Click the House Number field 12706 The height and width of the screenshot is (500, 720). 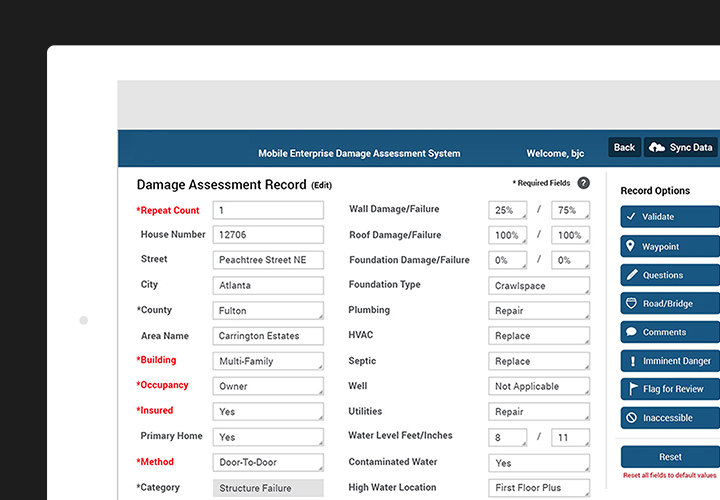[x=268, y=235]
